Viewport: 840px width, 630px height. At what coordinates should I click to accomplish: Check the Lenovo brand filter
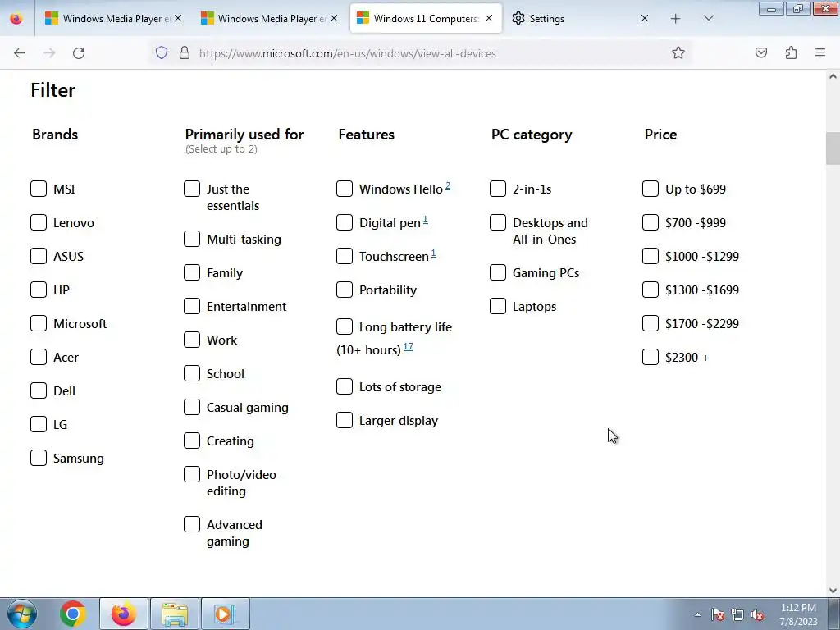pos(39,222)
